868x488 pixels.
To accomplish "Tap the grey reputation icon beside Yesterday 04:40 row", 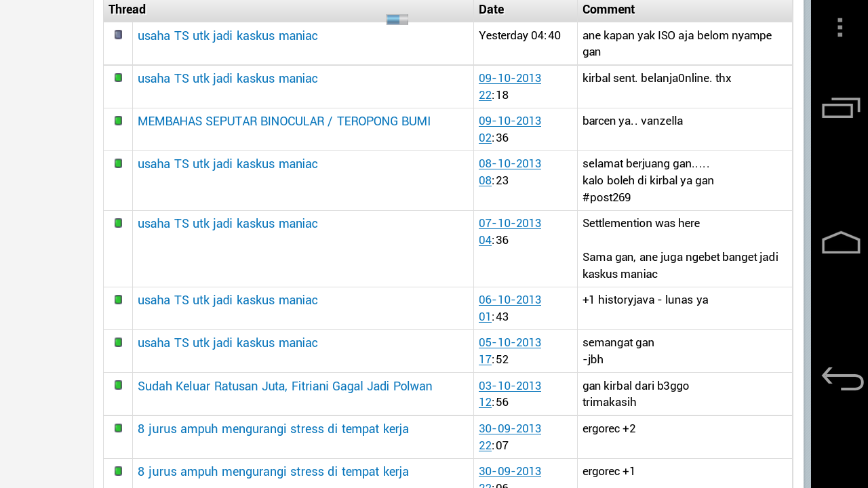I will [x=118, y=35].
